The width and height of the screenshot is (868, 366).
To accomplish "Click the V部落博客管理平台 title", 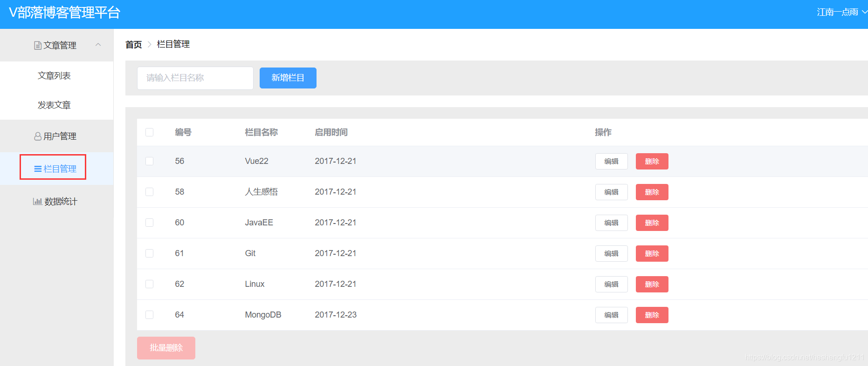I will click(64, 13).
